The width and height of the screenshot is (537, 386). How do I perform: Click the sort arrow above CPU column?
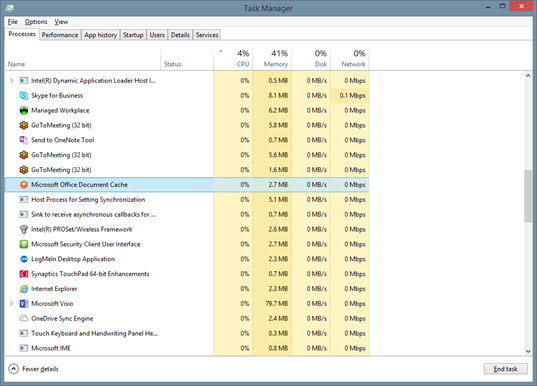[221, 51]
